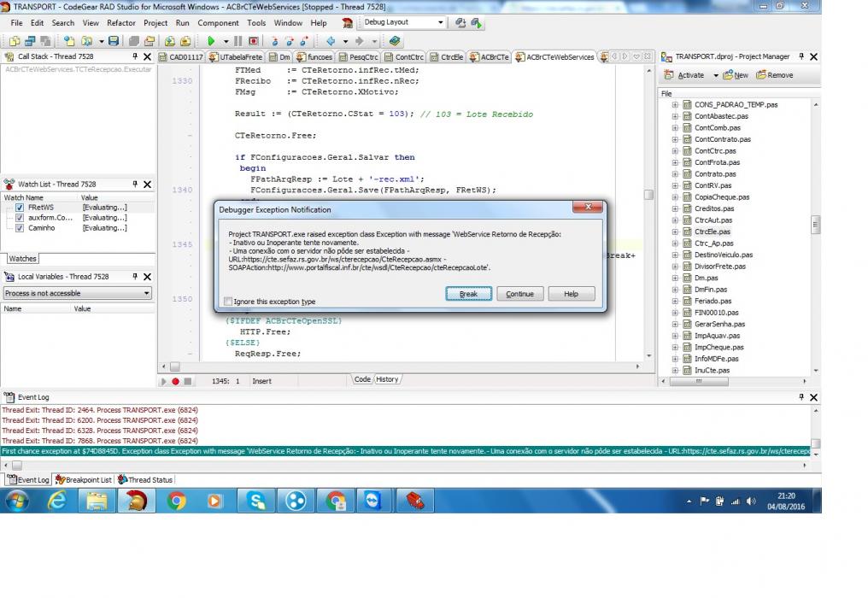Click the Open Project toolbar icon

(x=150, y=41)
